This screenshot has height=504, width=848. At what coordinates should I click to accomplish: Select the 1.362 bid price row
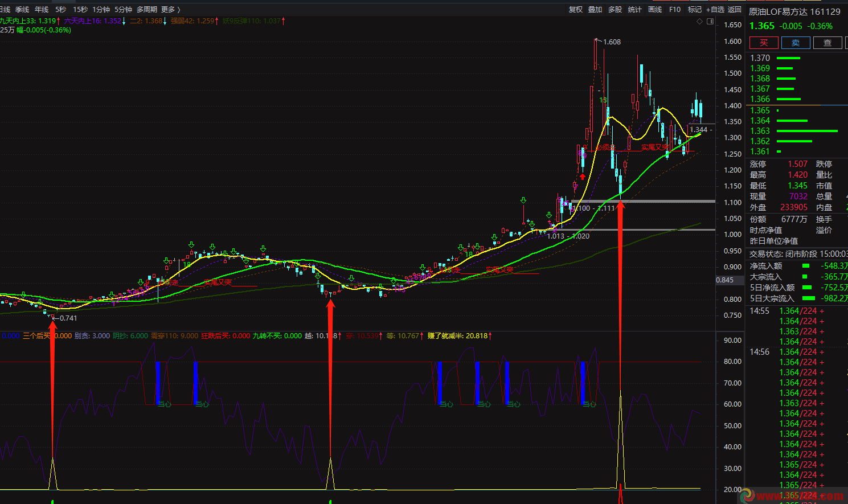coord(796,141)
